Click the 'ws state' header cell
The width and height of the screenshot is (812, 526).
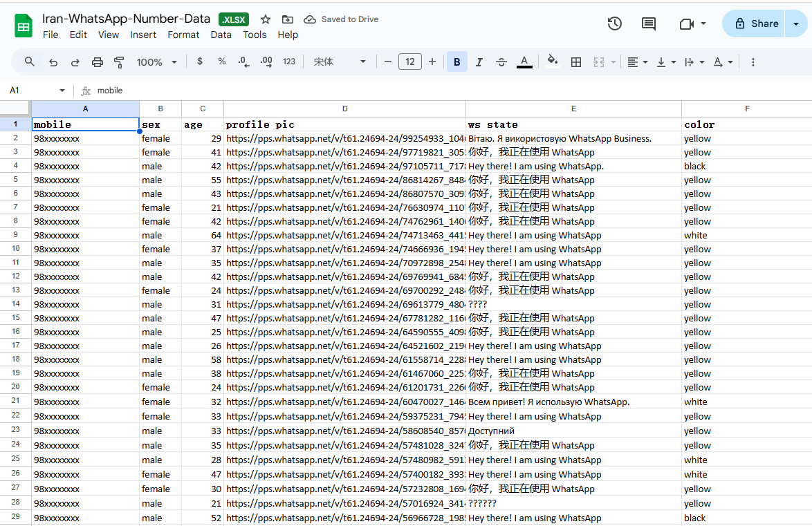pos(574,124)
